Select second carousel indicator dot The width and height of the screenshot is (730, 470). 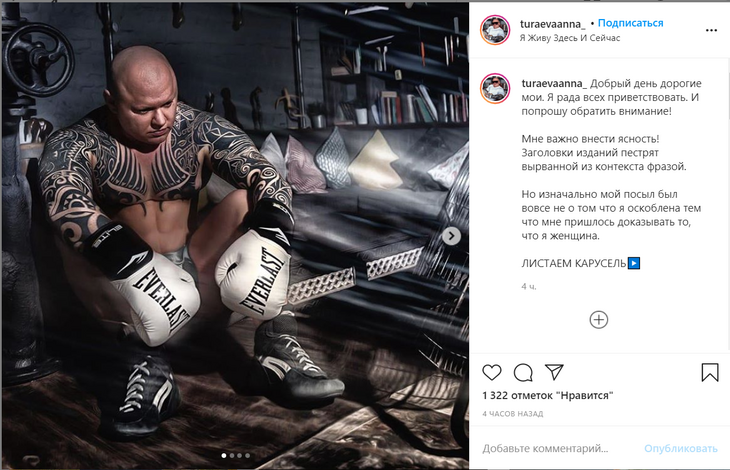(x=232, y=456)
